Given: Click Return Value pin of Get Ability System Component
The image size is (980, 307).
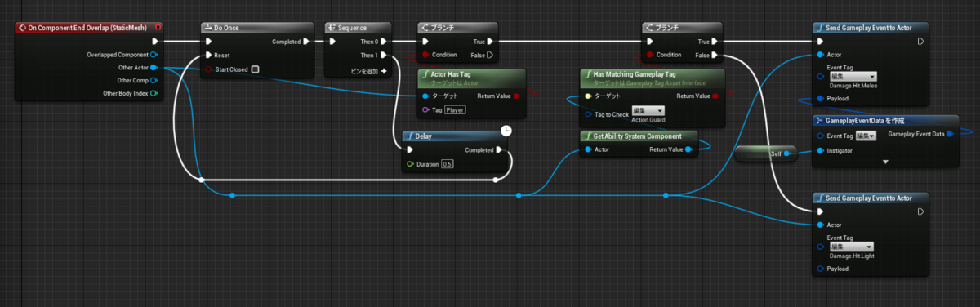Looking at the screenshot, I should [x=688, y=149].
